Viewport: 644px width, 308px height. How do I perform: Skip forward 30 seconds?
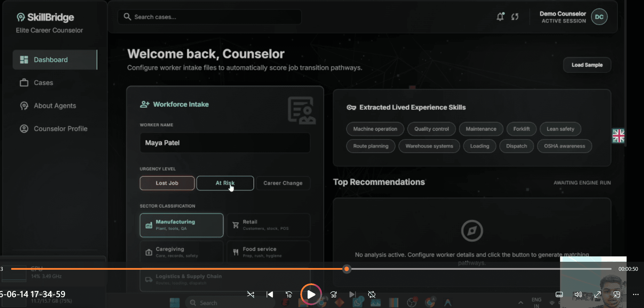(333, 294)
